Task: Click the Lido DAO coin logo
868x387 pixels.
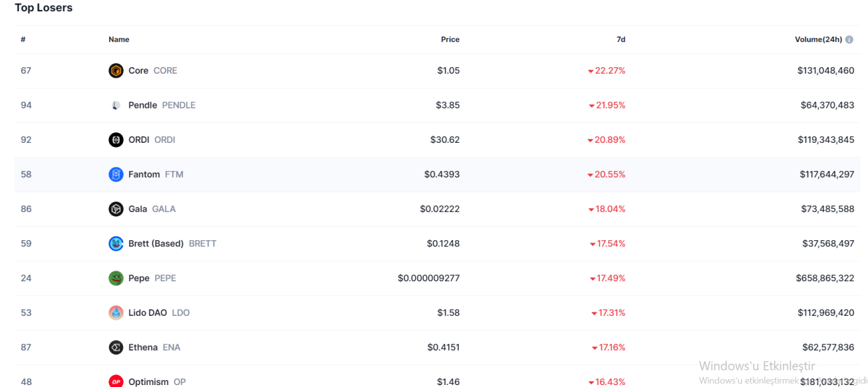Action: click(116, 313)
